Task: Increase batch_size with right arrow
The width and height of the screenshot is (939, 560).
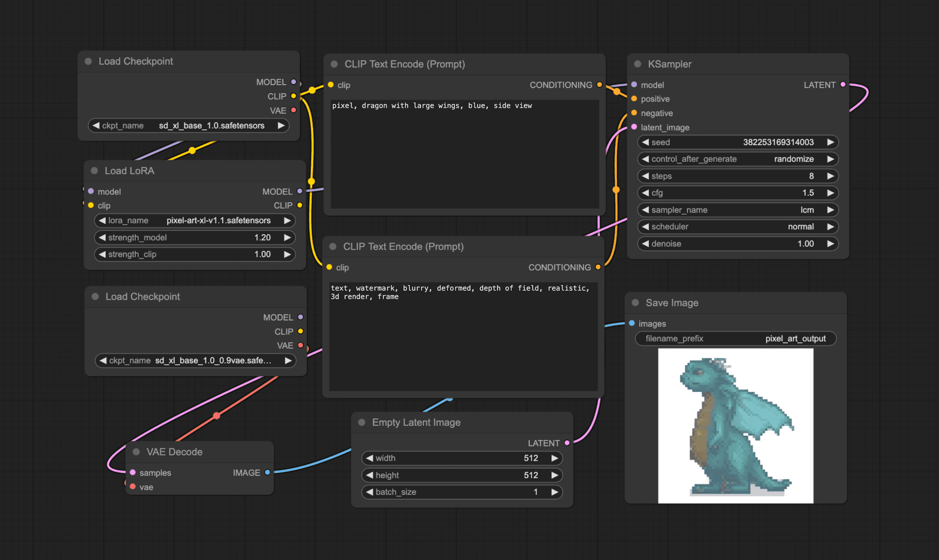Action: tap(554, 492)
